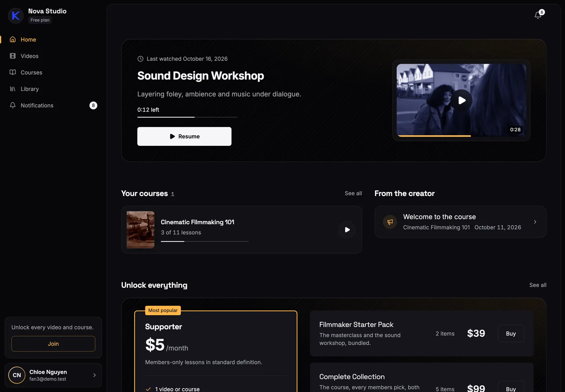Viewport: 565px width, 392px height.
Task: Click the Cinematic Filmmaking 101 lesson progress bar
Action: click(205, 241)
